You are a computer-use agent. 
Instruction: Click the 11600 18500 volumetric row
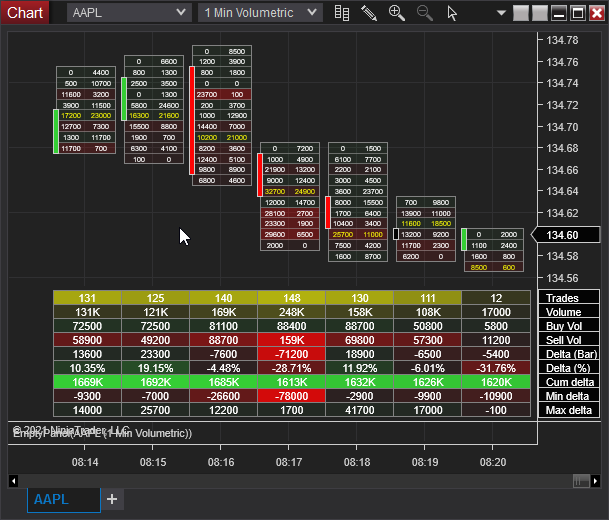click(x=426, y=223)
